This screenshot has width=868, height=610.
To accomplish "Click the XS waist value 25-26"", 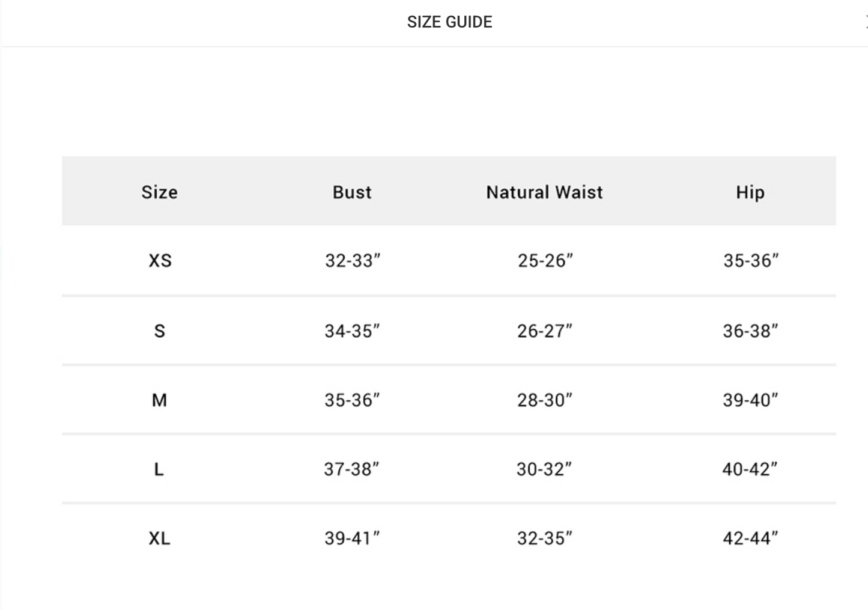I will [545, 261].
